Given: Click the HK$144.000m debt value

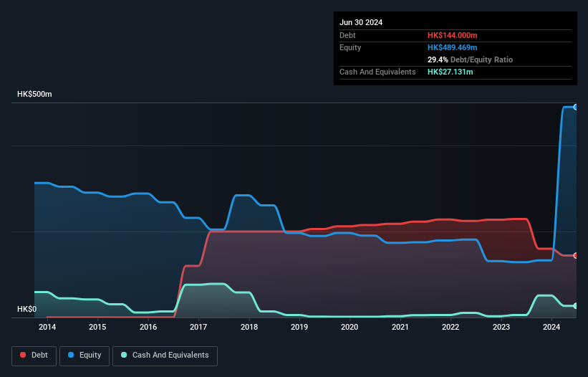Looking at the screenshot, I should click(452, 35).
